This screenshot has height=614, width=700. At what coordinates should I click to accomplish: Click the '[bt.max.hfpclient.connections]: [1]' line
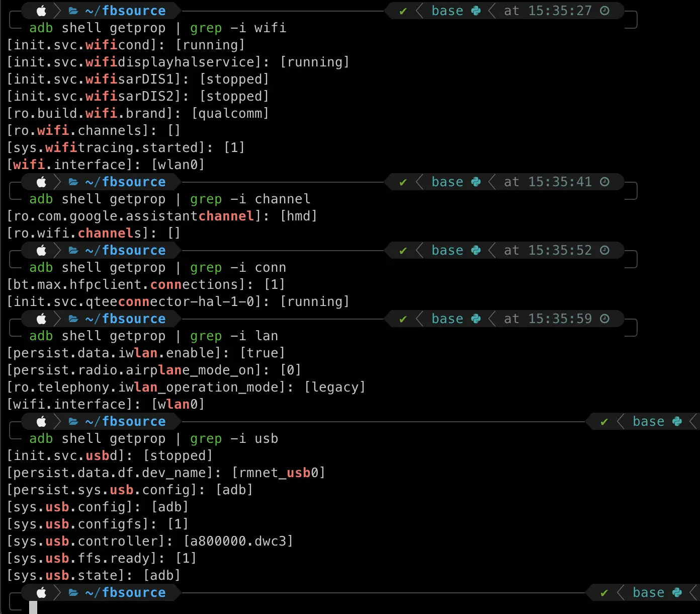tap(146, 284)
